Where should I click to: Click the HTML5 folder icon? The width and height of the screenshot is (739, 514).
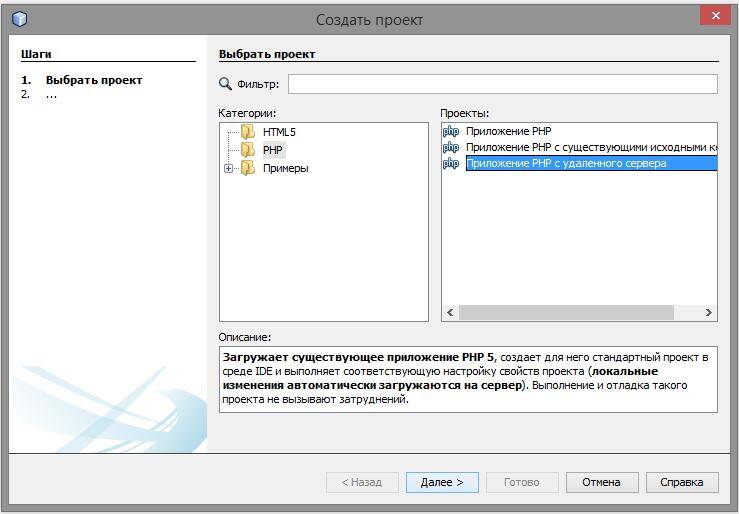[248, 132]
